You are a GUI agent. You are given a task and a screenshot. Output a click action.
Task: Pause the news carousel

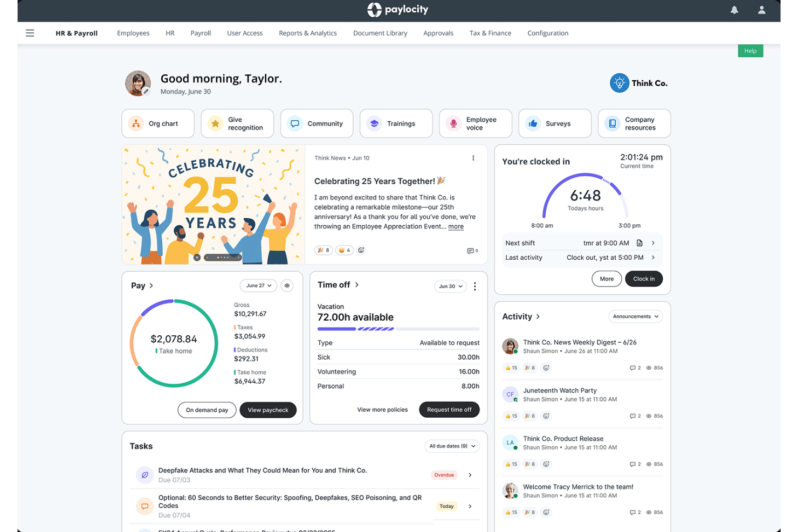(x=197, y=258)
